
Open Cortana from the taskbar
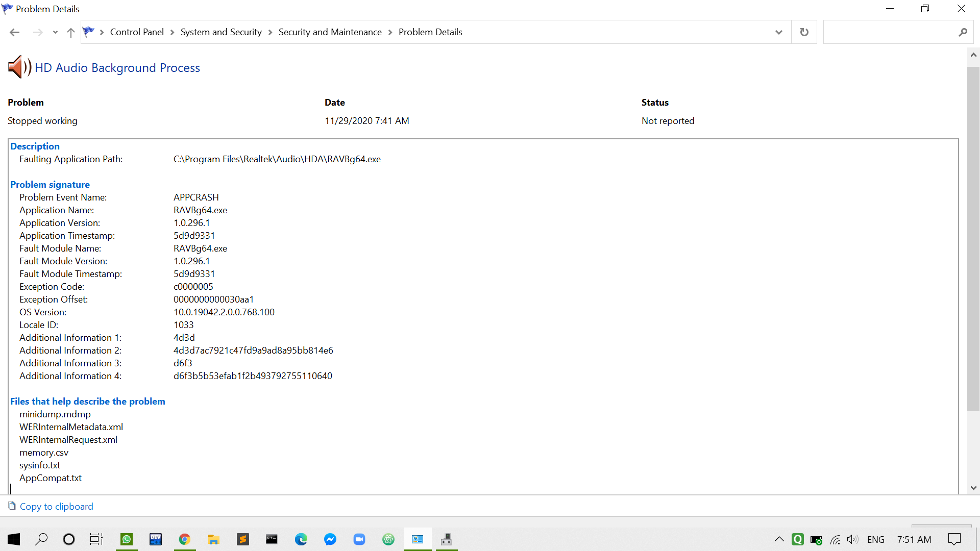tap(68, 539)
